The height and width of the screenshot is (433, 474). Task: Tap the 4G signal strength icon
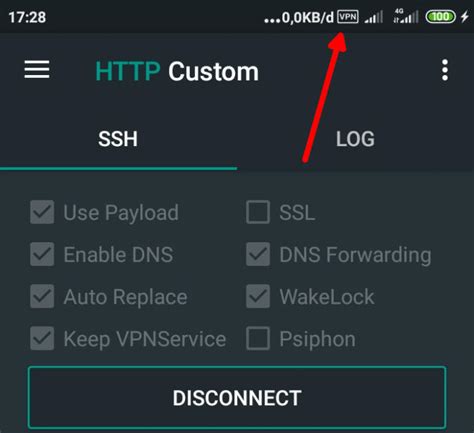[405, 16]
